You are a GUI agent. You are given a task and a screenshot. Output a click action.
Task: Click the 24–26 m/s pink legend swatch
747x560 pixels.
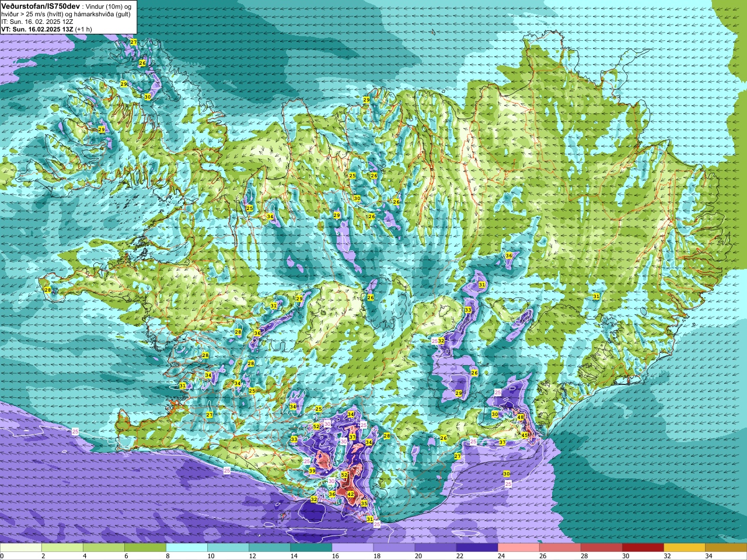[x=518, y=548]
